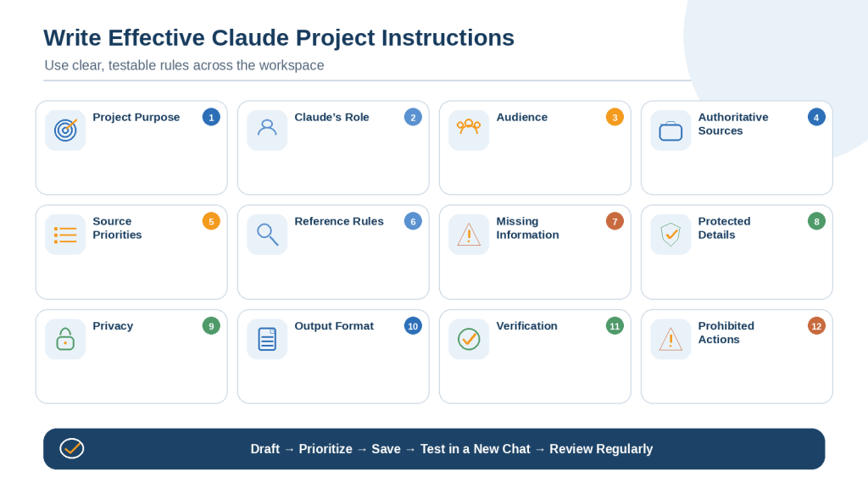Click the "Test in a New Chat" step text
Image resolution: width=868 pixels, height=488 pixels.
click(475, 449)
